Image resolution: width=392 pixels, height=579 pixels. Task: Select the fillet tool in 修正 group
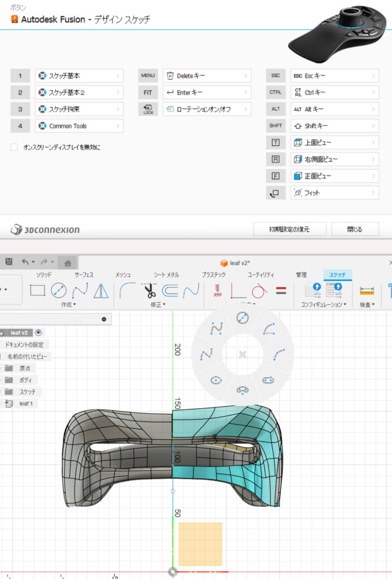tap(127, 291)
